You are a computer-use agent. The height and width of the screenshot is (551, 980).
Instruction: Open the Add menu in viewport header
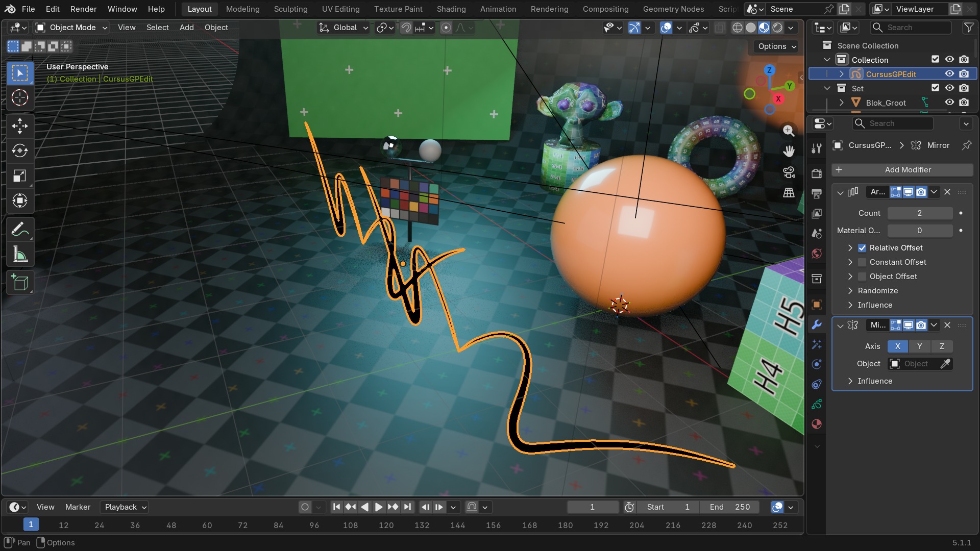(x=186, y=28)
